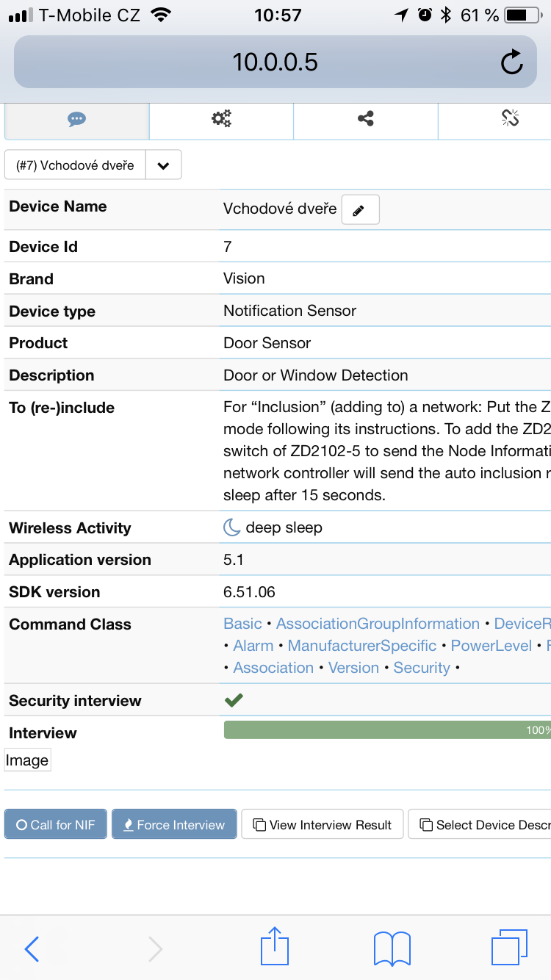The height and width of the screenshot is (980, 551).
Task: Select the (#7) Vchodové dveře device box
Action: [x=75, y=165]
